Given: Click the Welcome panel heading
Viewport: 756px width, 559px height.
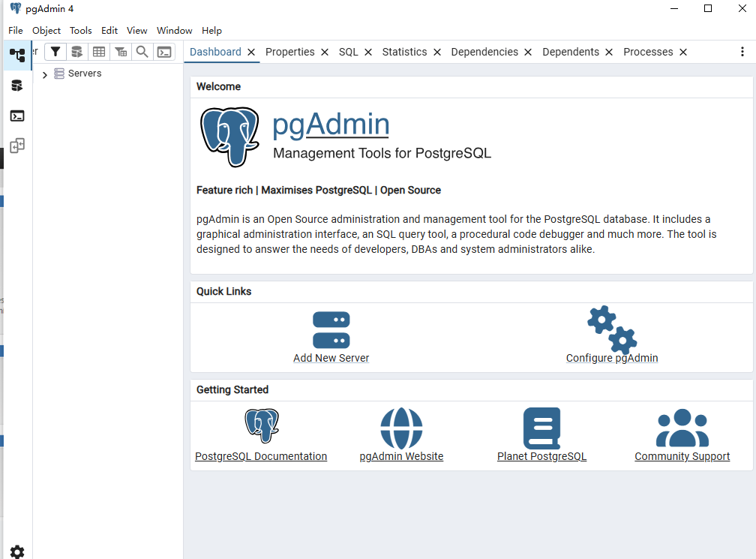Looking at the screenshot, I should 218,86.
